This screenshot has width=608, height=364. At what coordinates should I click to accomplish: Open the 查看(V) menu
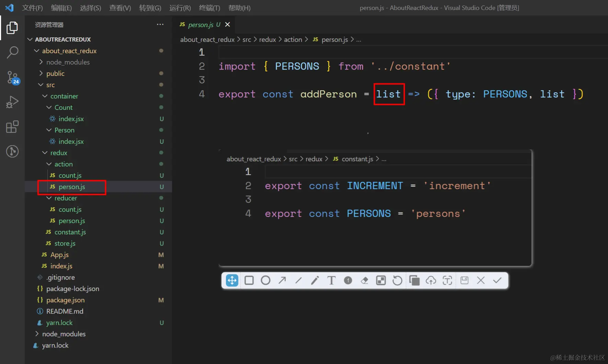(x=120, y=8)
